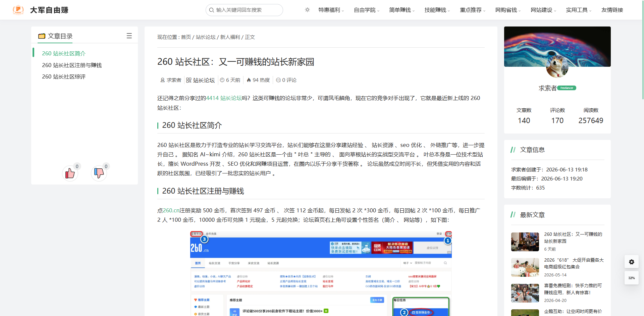Viewport: 644px width, 316px height.
Task: Click the 大军自由赚 site logo icon
Action: click(18, 10)
